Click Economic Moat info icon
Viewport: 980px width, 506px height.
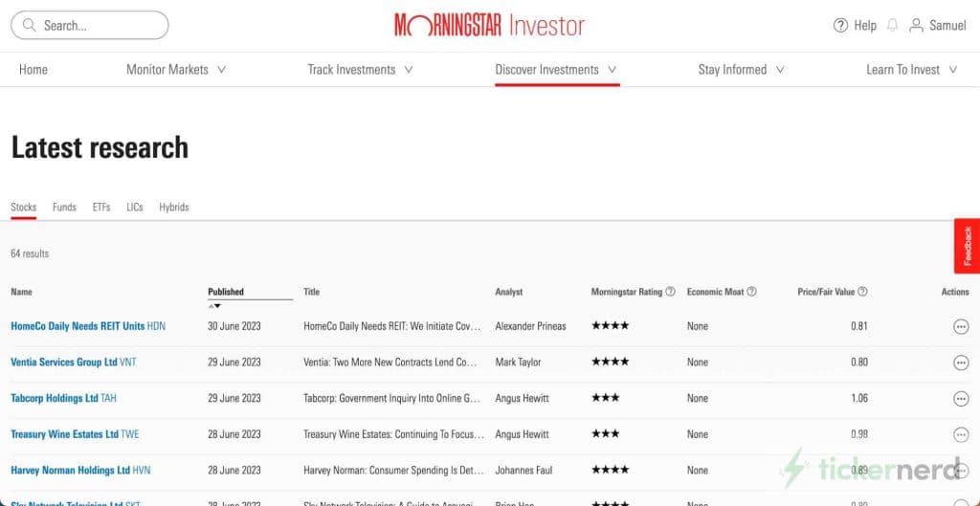pos(752,291)
